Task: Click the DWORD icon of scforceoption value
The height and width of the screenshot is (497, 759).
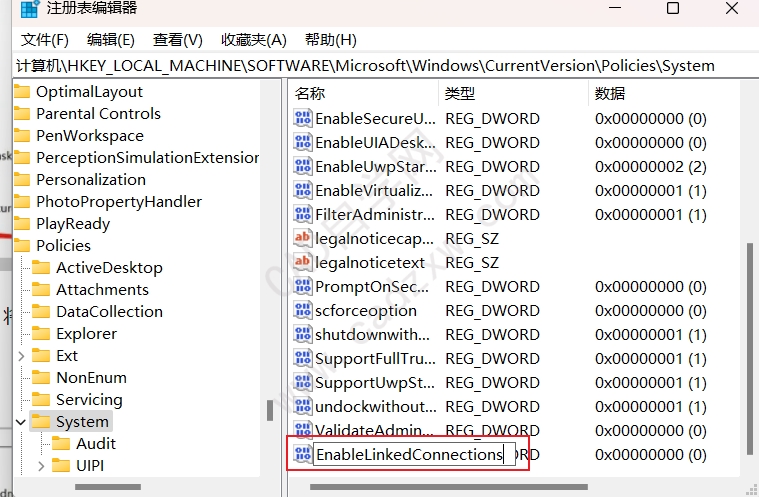Action: tap(303, 310)
